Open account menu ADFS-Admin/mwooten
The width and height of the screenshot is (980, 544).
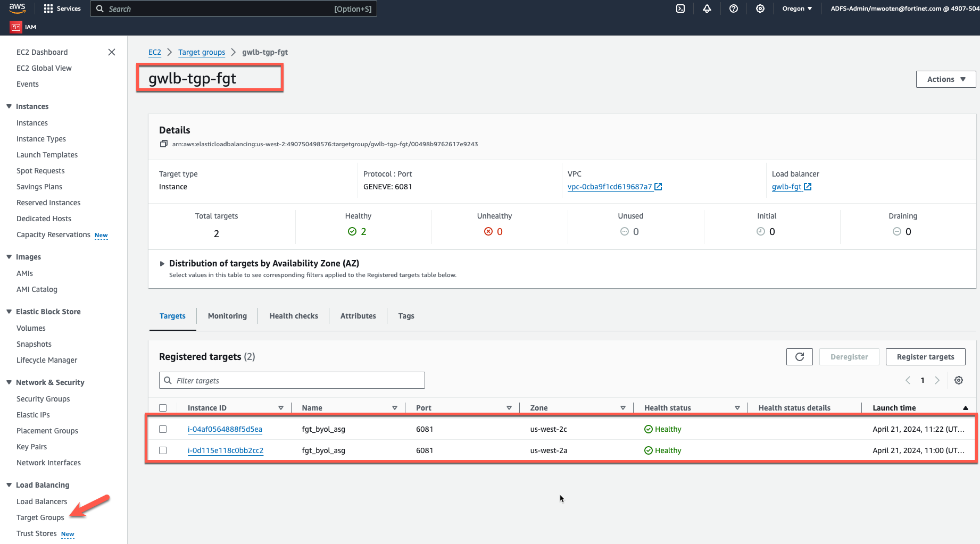(905, 9)
